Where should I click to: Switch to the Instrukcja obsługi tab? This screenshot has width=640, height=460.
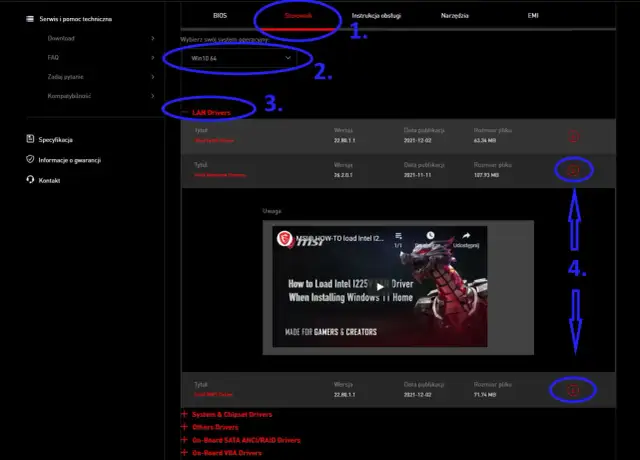point(377,16)
